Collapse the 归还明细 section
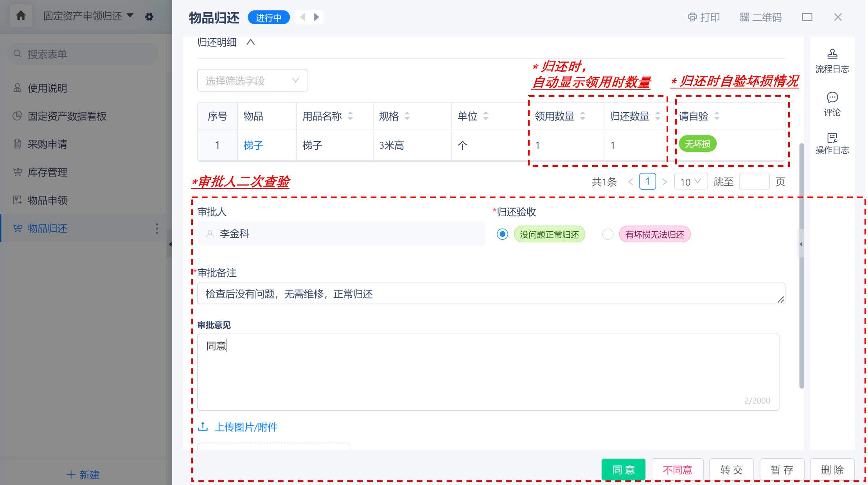The image size is (868, 485). click(x=251, y=42)
